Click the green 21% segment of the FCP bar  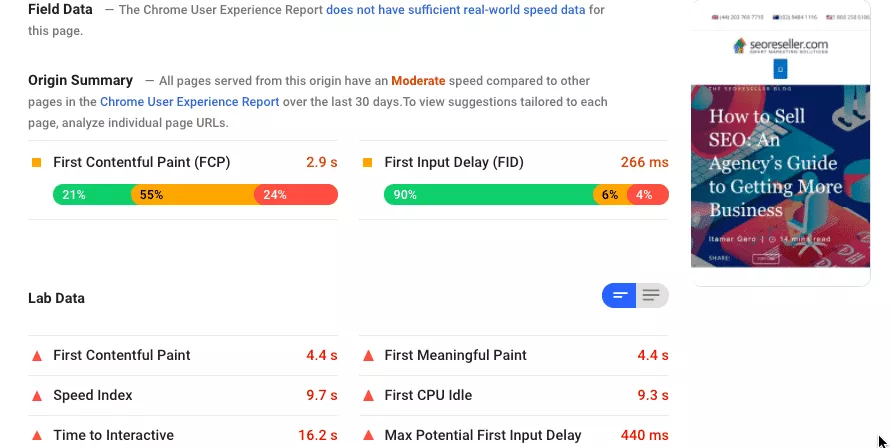(x=92, y=195)
